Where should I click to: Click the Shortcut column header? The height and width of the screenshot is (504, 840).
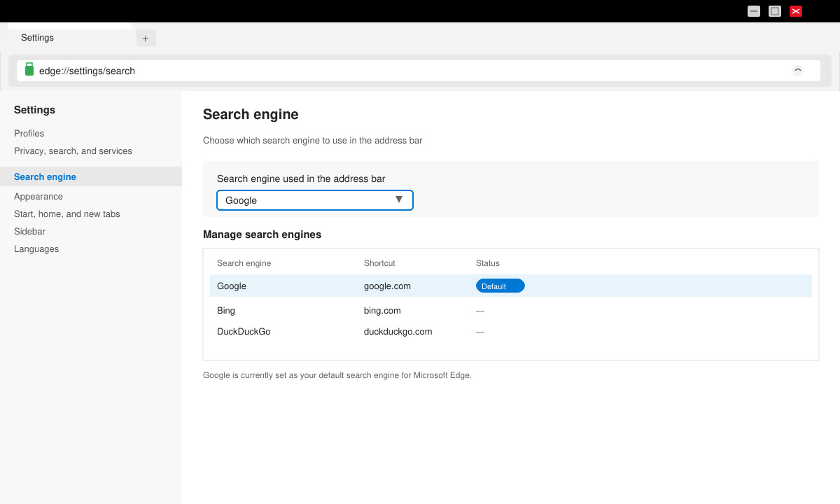pyautogui.click(x=379, y=263)
